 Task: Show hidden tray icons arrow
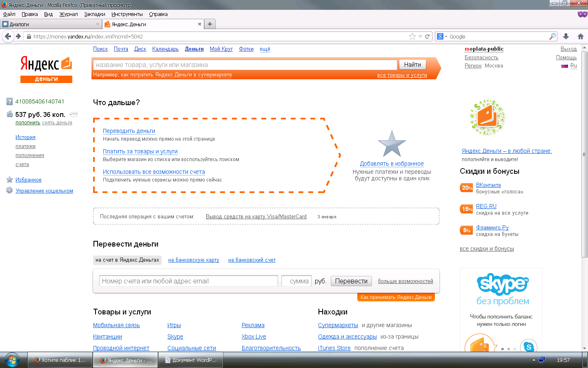[534, 360]
